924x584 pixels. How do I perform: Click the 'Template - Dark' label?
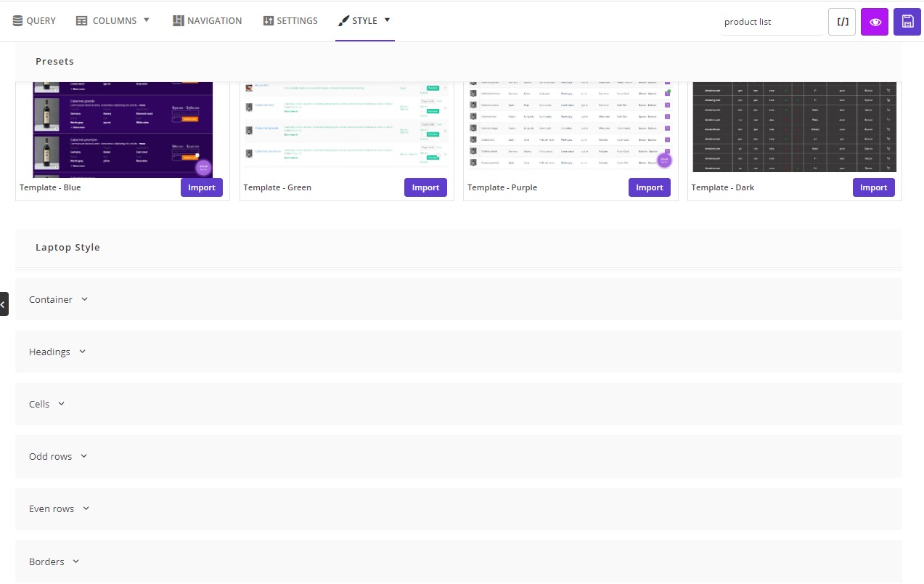(x=723, y=187)
